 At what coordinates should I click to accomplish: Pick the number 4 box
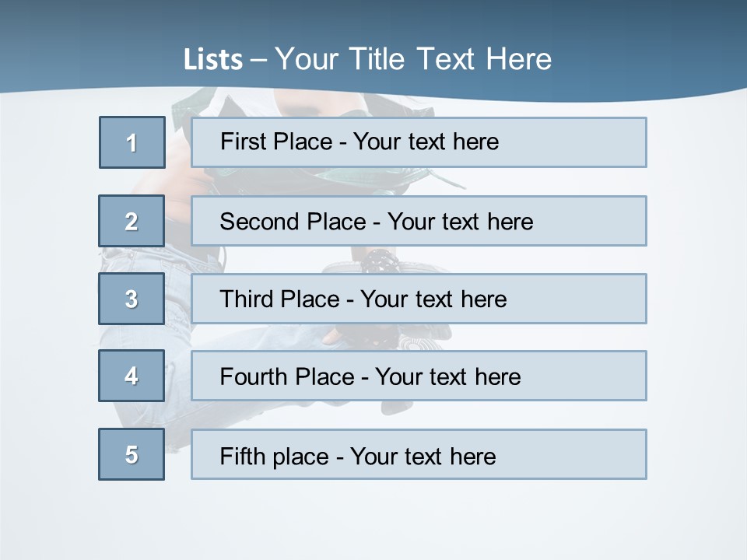(x=132, y=376)
